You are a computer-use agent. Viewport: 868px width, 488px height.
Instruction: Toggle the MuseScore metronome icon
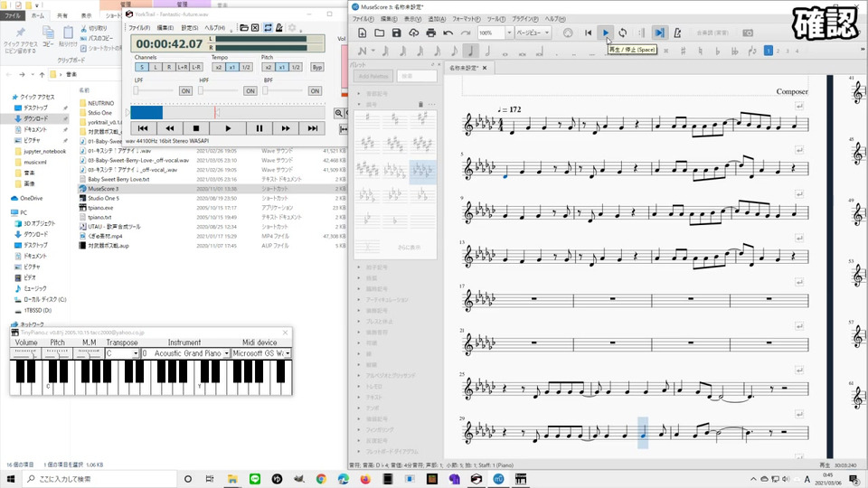tap(677, 33)
